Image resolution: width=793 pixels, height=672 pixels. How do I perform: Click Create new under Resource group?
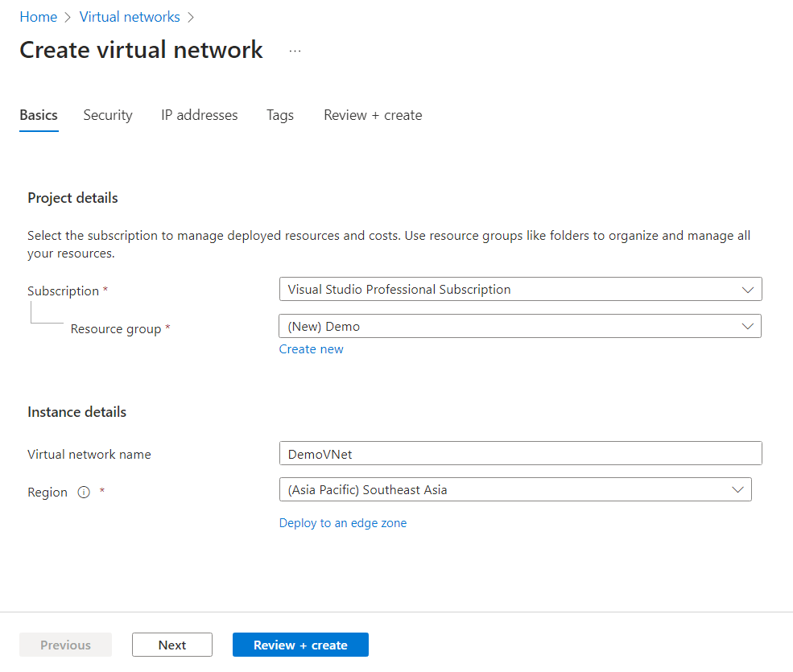[x=311, y=348]
